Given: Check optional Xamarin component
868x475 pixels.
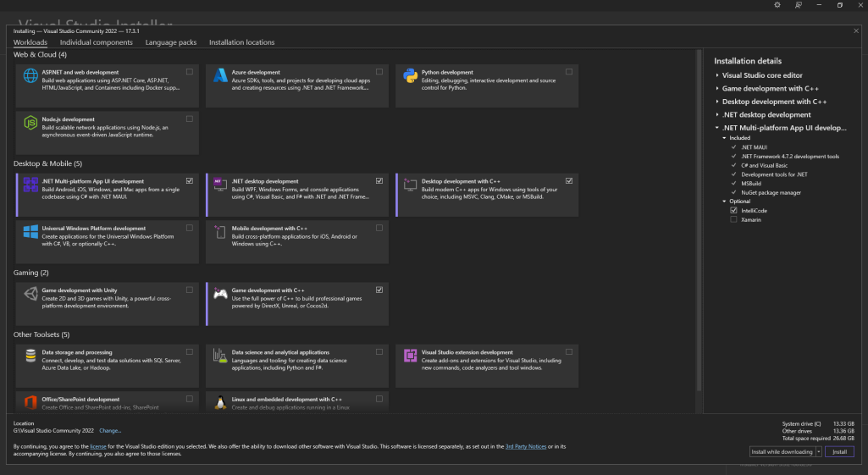Looking at the screenshot, I should coord(733,219).
